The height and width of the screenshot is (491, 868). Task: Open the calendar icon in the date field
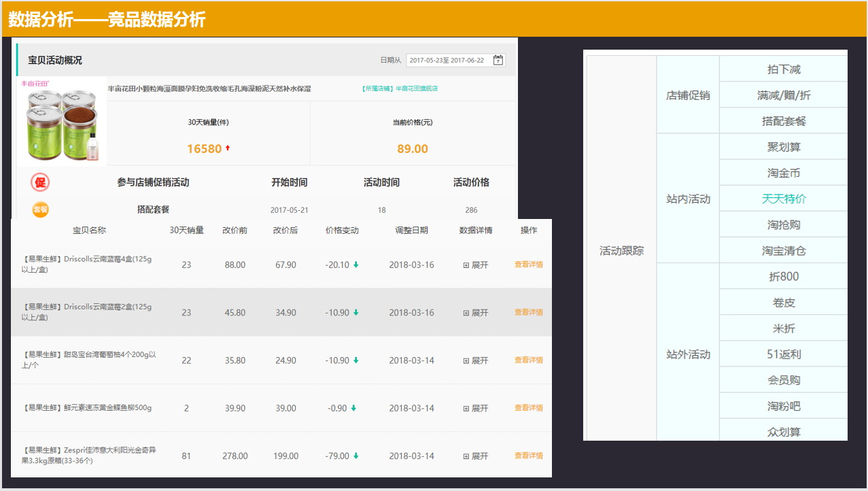[498, 60]
